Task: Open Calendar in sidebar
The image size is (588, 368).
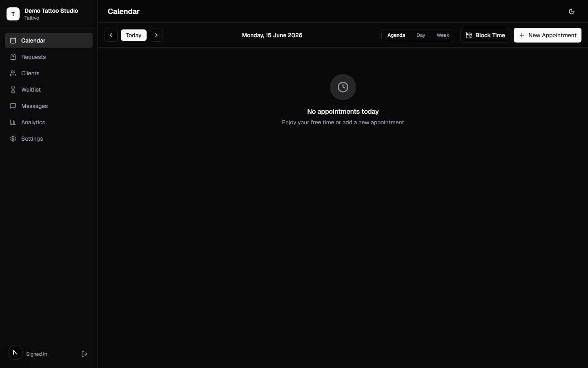Action: (49, 40)
